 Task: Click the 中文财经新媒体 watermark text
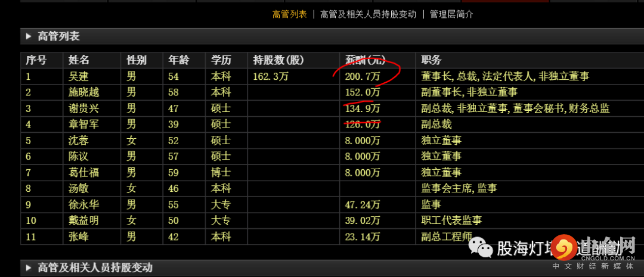(593, 266)
